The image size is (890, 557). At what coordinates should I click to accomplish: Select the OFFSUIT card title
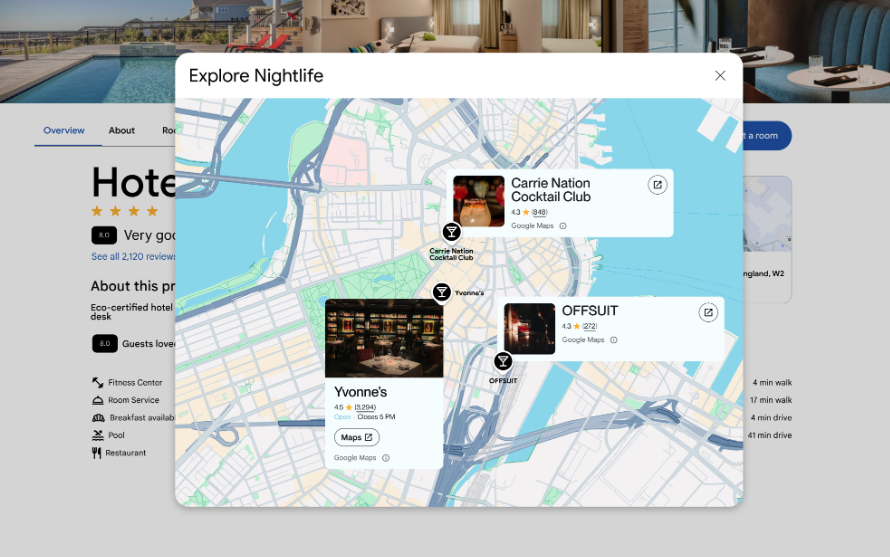click(590, 311)
